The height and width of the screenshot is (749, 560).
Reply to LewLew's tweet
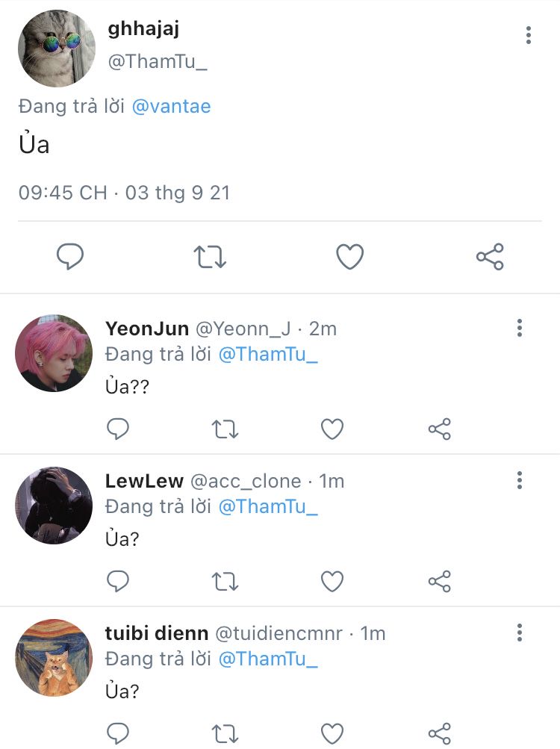[117, 581]
